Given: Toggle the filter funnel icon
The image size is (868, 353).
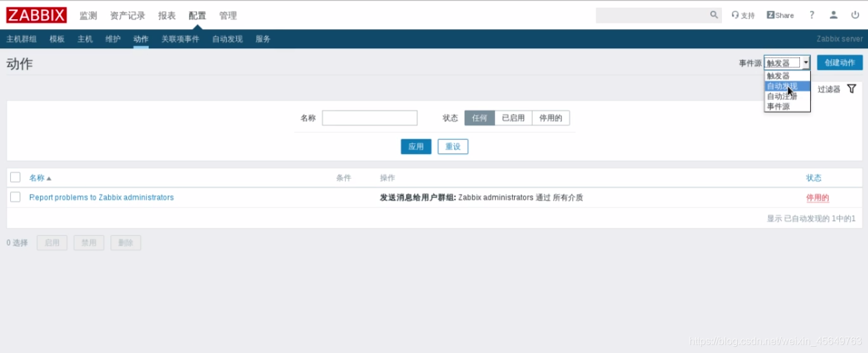Looking at the screenshot, I should pyautogui.click(x=851, y=89).
